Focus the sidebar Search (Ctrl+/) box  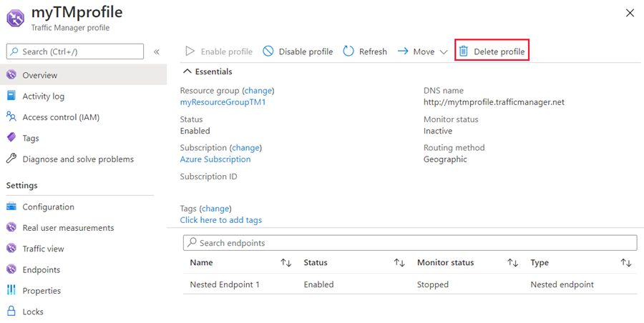(x=75, y=51)
